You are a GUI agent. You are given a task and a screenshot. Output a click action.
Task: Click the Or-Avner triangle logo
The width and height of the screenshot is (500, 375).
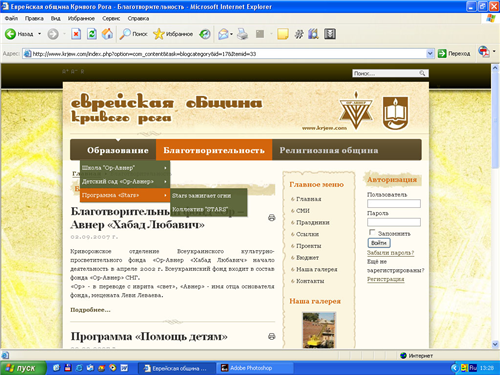pyautogui.click(x=356, y=111)
